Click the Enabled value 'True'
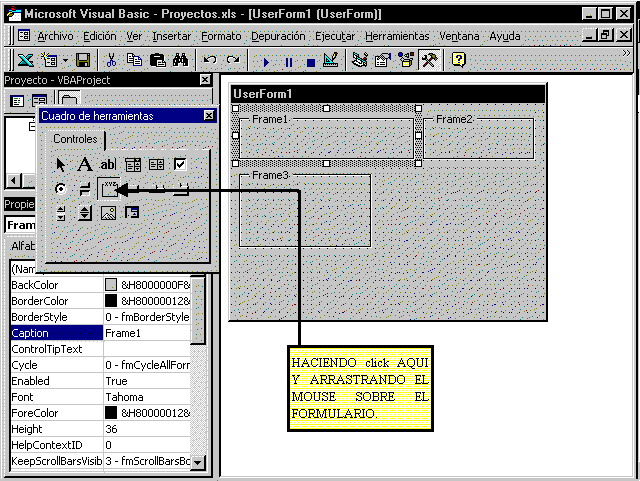This screenshot has width=640, height=481. pos(147,381)
